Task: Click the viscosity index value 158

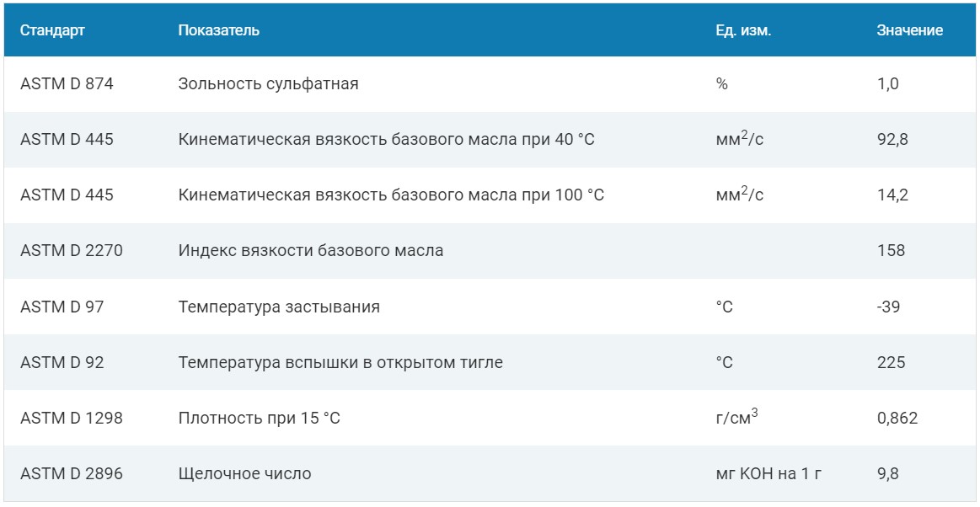Action: click(x=891, y=251)
